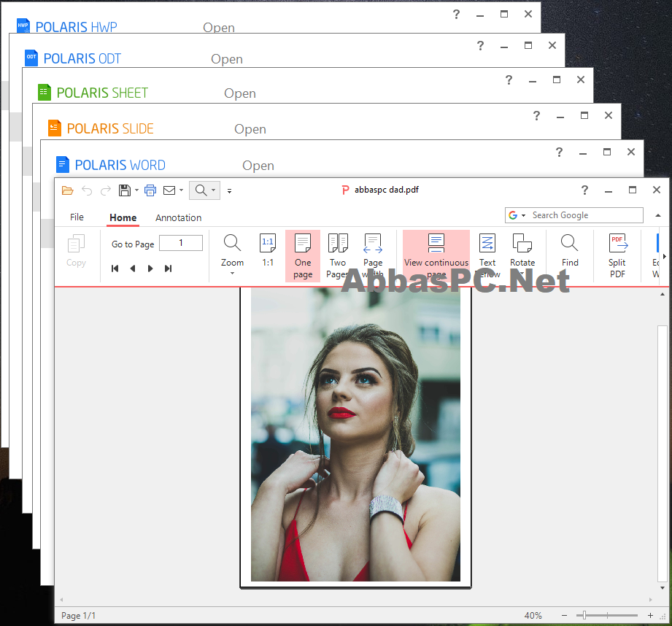
Task: Decrease zoom with the minus button
Action: point(565,615)
